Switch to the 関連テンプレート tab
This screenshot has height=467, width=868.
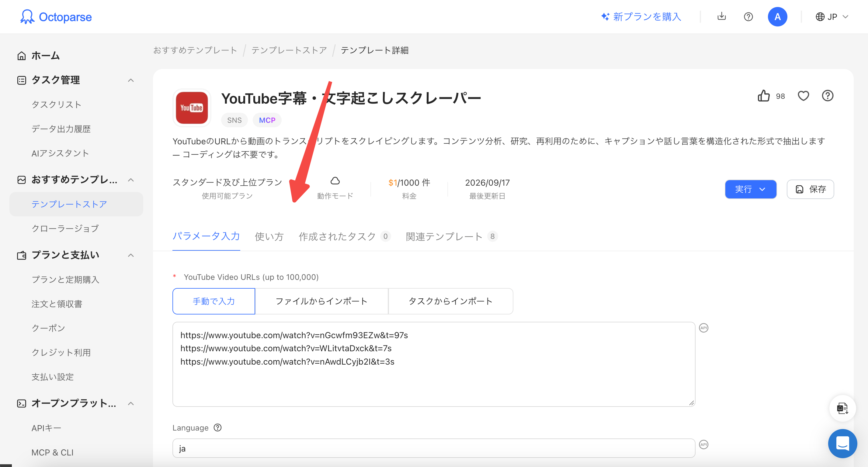coord(451,236)
